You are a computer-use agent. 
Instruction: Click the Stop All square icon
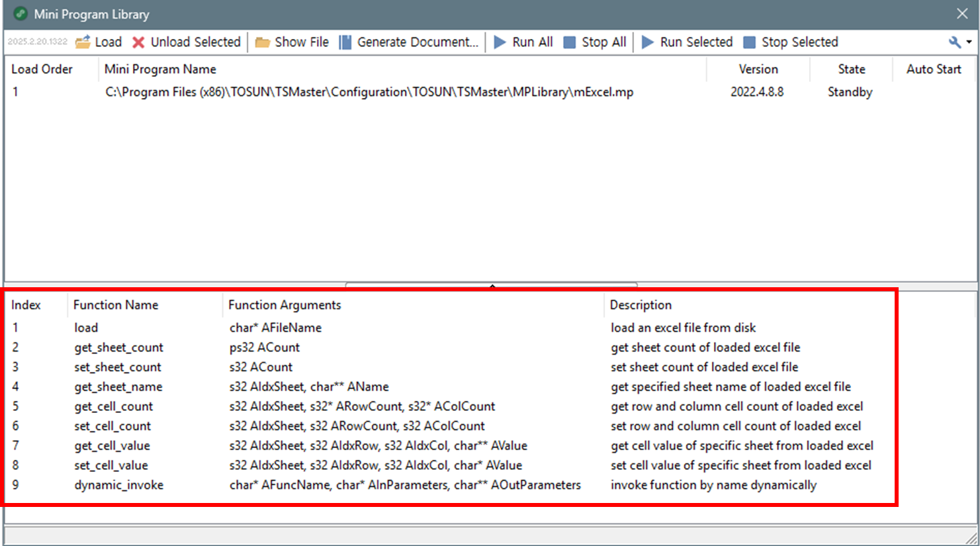[x=569, y=42]
